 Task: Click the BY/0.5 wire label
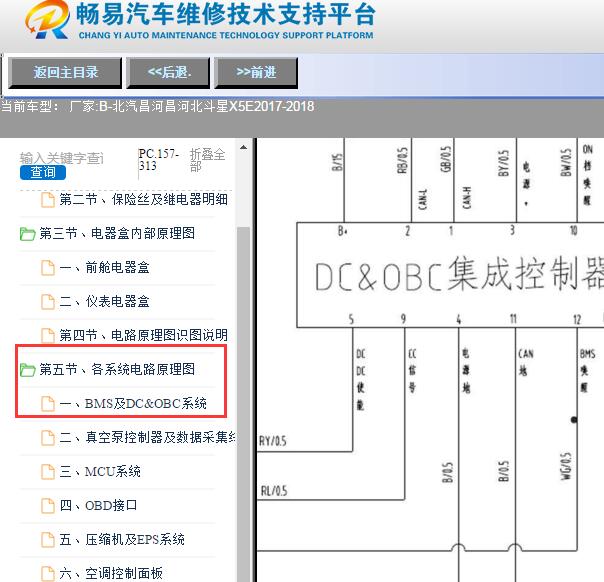tap(503, 163)
